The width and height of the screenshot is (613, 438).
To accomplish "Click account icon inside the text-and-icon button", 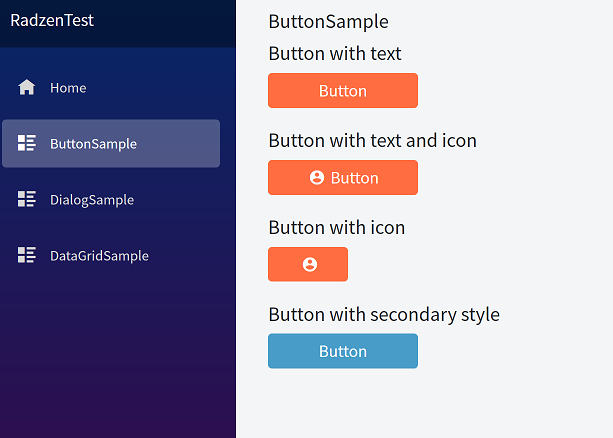I will pos(317,178).
